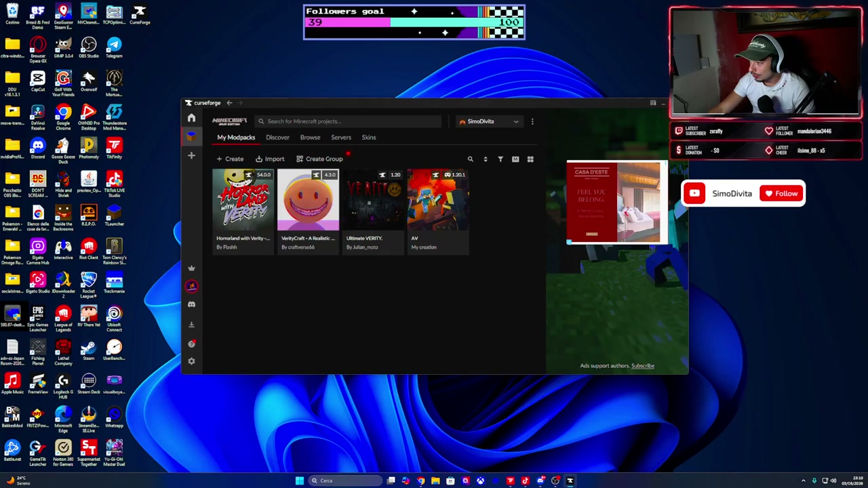
Task: Open the Browser Opera GX desktop icon
Action: pos(38,47)
